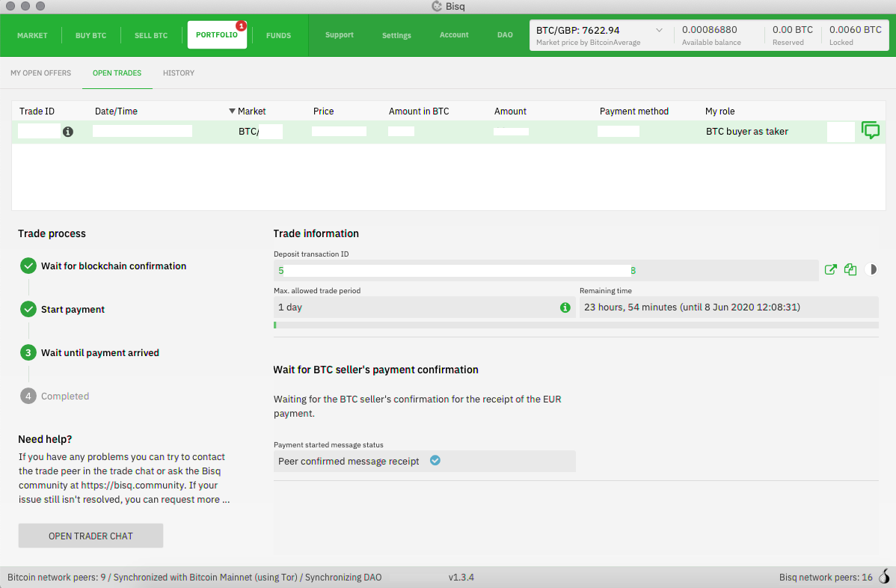Click the red notification badge on Portfolio
896x588 pixels.
tap(241, 25)
